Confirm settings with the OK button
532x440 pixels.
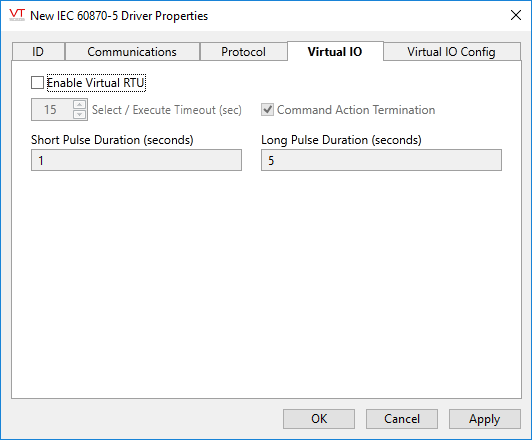click(319, 419)
